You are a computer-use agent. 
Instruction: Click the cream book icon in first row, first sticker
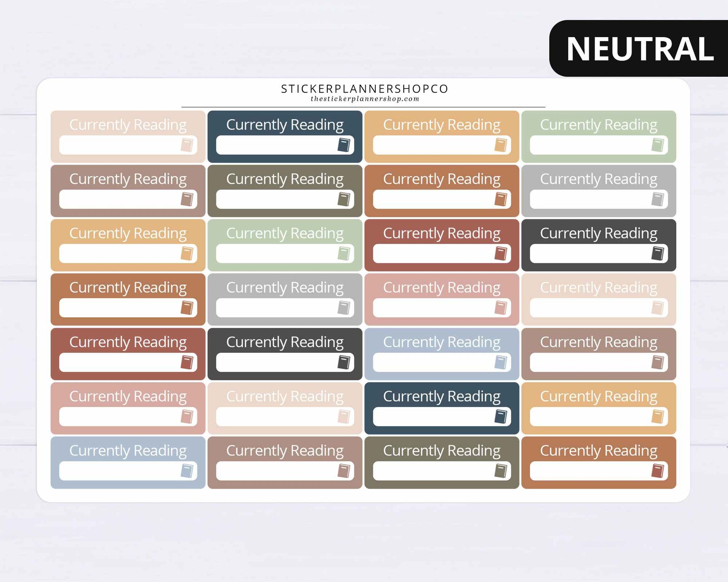187,145
